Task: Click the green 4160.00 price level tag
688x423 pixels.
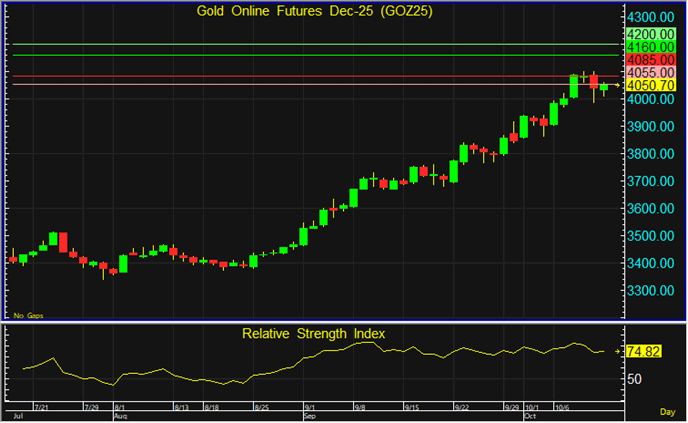Action: [x=649, y=46]
